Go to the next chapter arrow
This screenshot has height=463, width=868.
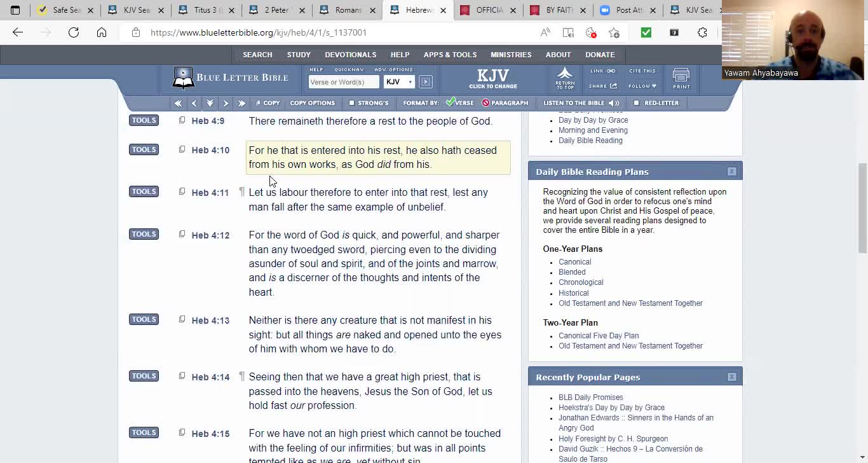[226, 103]
